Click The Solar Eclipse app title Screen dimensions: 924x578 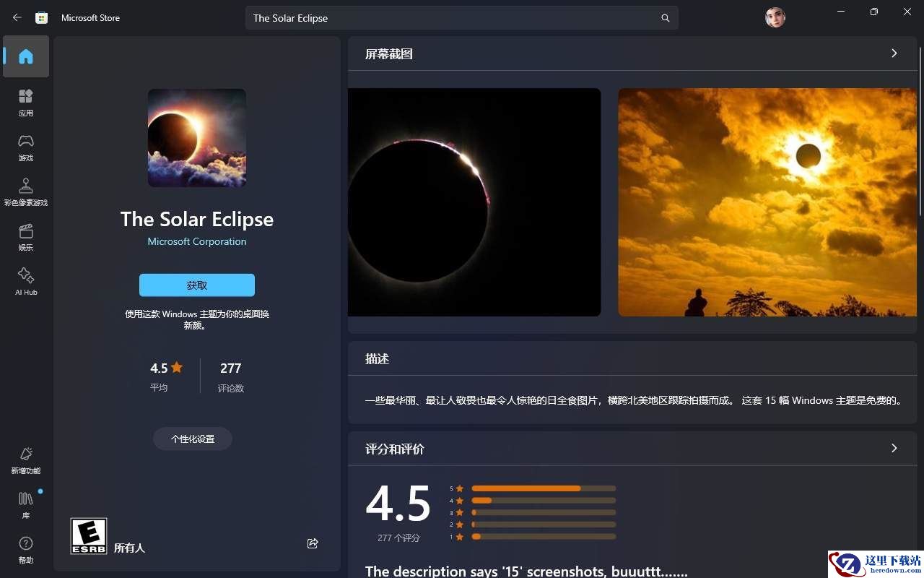197,219
